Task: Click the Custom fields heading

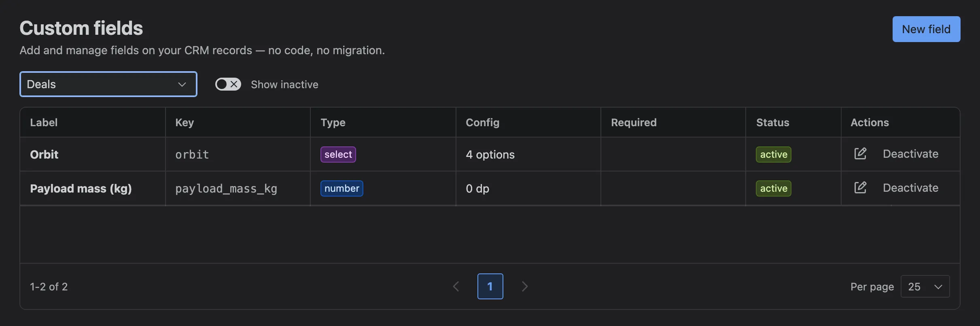Action: (x=81, y=28)
